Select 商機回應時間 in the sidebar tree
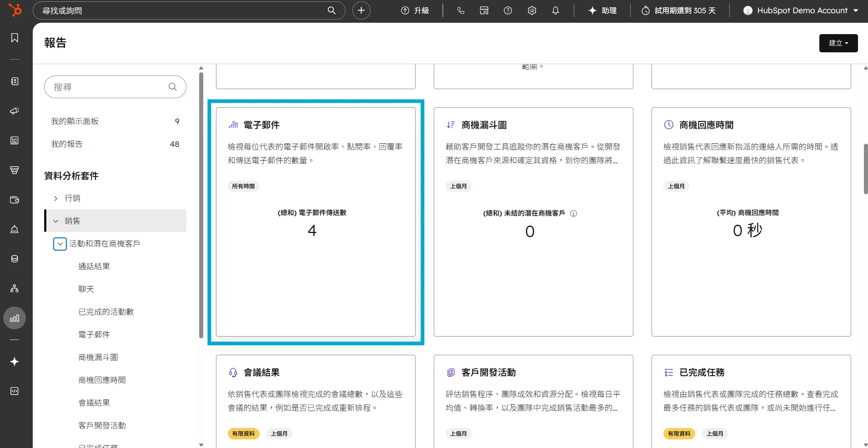 (x=102, y=380)
